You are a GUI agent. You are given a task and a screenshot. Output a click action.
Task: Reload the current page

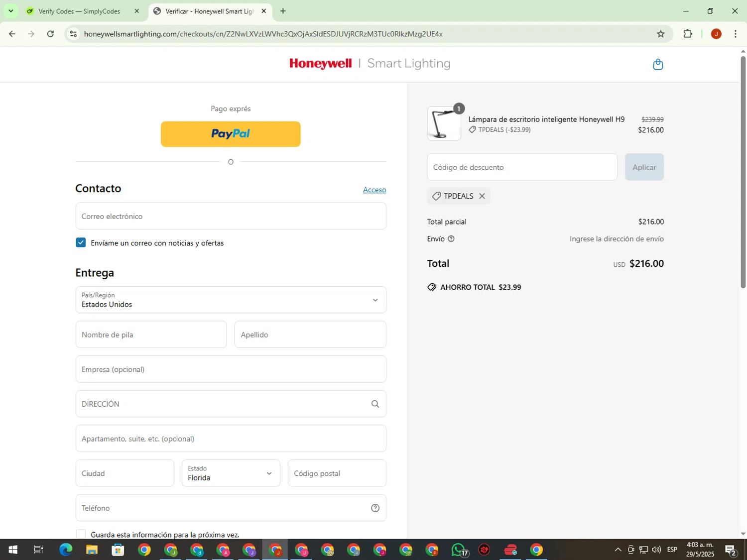[x=50, y=34]
